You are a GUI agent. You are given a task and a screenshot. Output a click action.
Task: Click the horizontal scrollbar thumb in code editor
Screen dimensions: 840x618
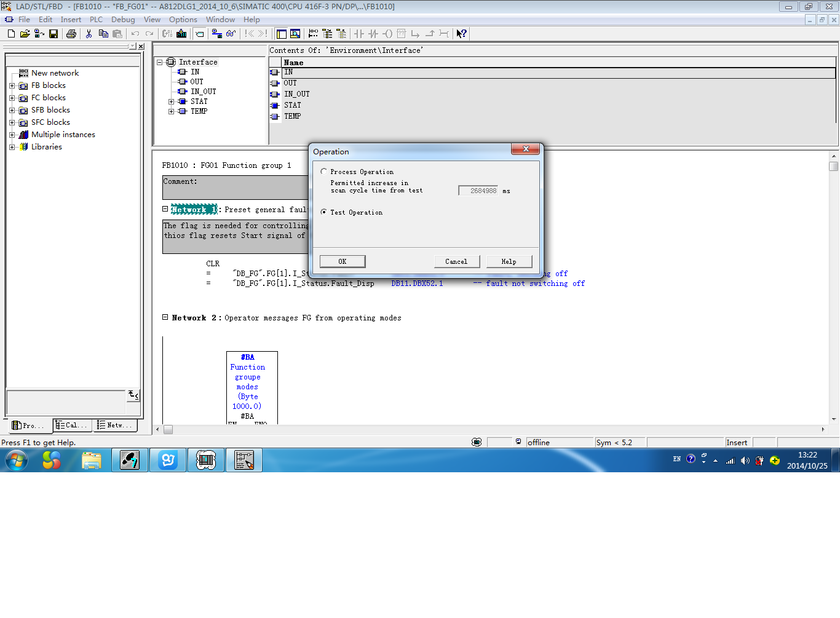168,429
